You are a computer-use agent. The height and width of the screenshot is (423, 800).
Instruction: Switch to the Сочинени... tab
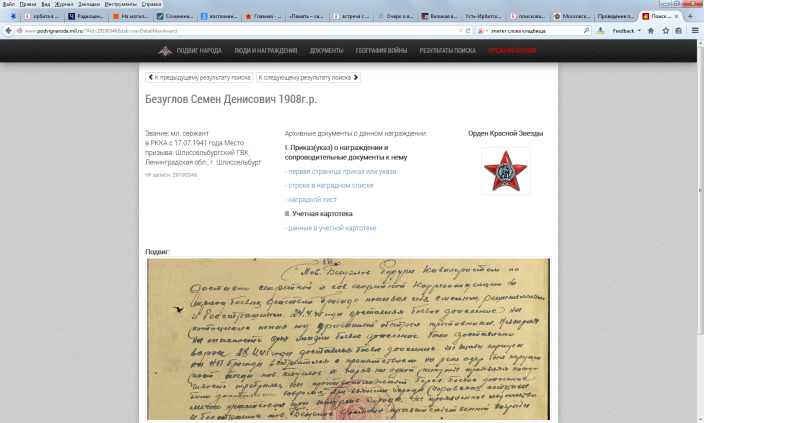174,16
